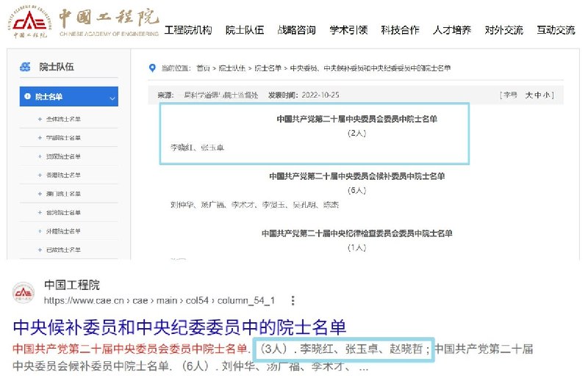This screenshot has height=392, width=588.
Task: Go to 院士名单 in the breadcrumb
Action: (x=268, y=68)
